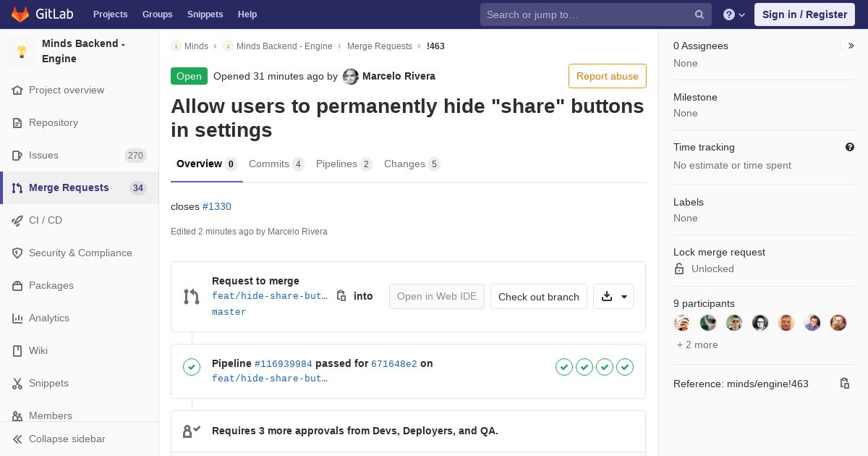The height and width of the screenshot is (456, 868).
Task: Open the Help question-mark menu
Action: (734, 14)
